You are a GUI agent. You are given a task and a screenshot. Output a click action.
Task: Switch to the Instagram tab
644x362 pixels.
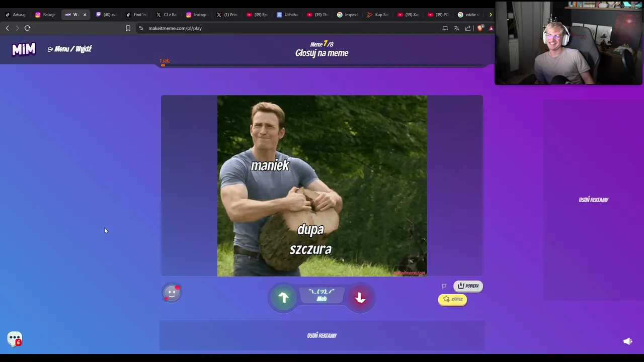(197, 15)
